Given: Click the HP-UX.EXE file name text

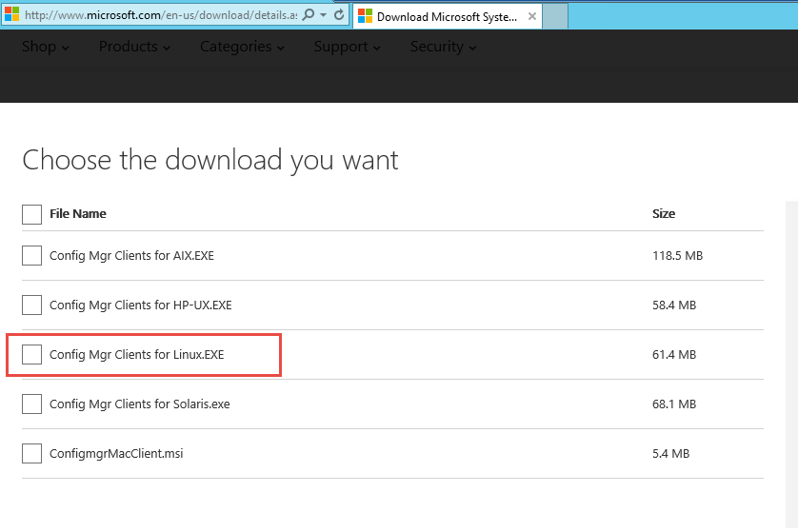Looking at the screenshot, I should (x=141, y=305).
